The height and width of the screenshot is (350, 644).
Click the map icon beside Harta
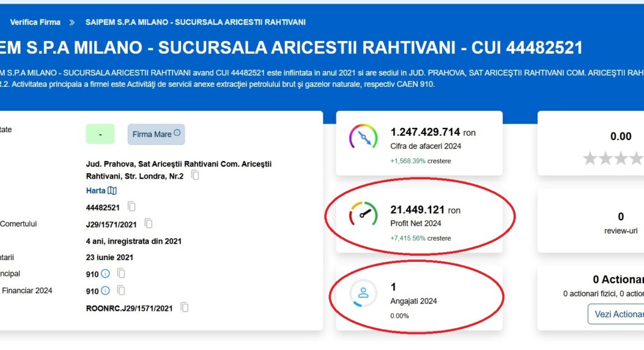point(112,191)
